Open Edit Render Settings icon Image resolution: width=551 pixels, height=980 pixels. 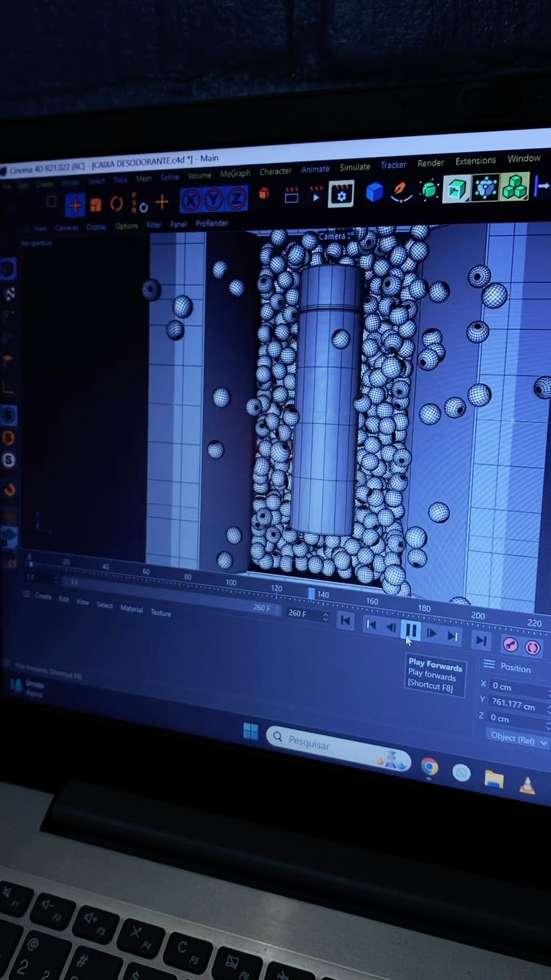(341, 194)
